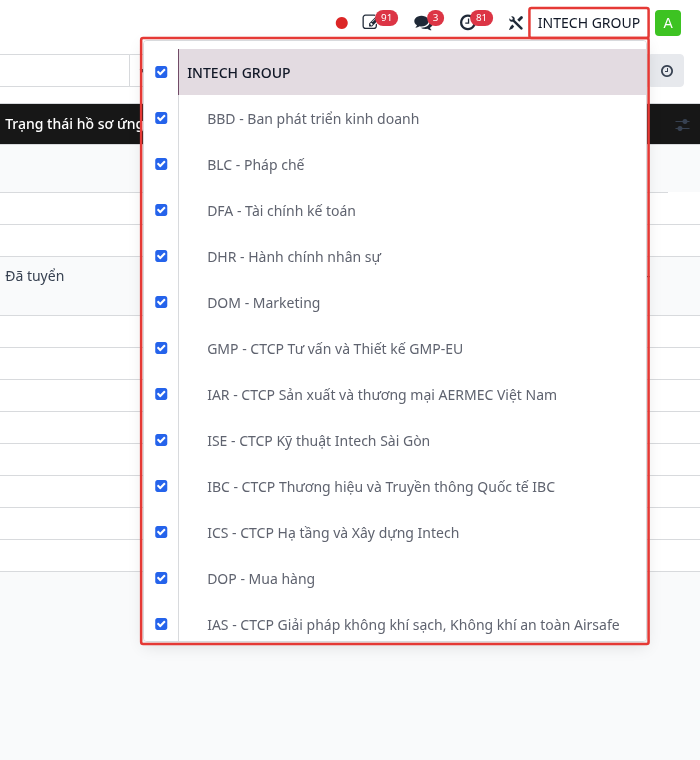Viewport: 700px width, 760px height.
Task: Choose IAS - CTCP Giải pháp không khí sạch
Action: [412, 622]
